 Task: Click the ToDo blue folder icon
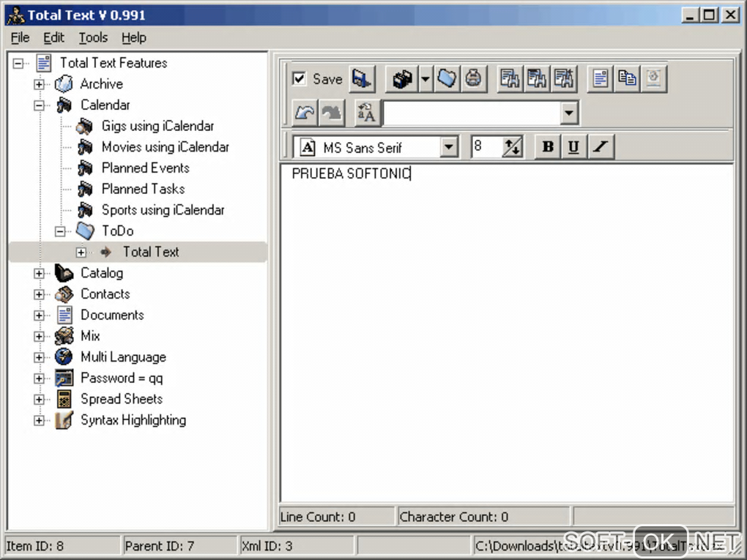point(85,231)
